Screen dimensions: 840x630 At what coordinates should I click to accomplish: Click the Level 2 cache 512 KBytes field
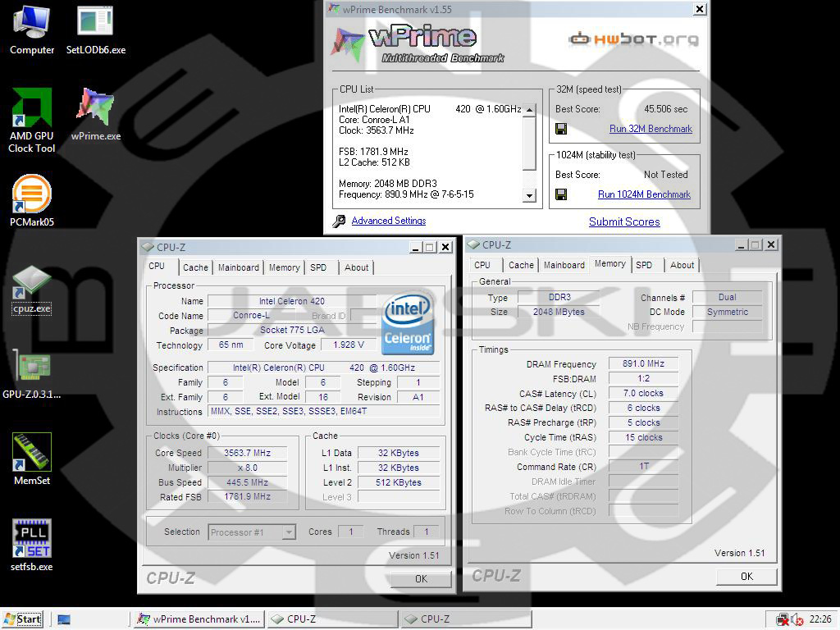coord(399,482)
